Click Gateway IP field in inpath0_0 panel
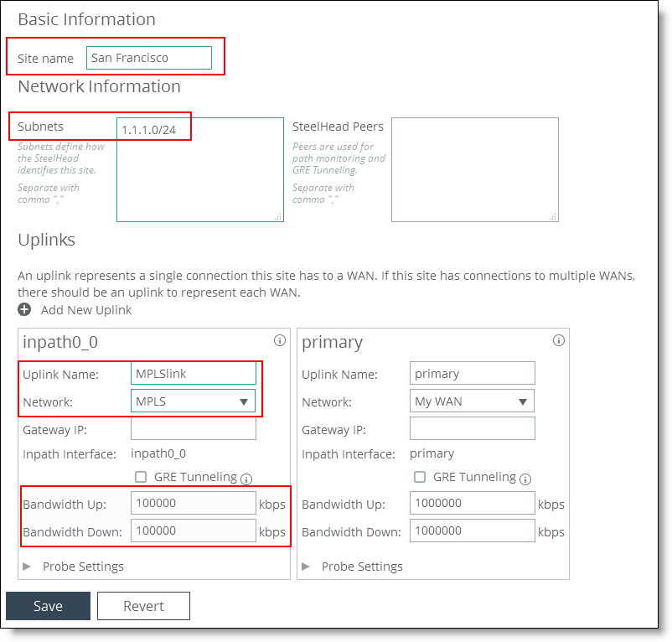The width and height of the screenshot is (672, 642). click(194, 428)
